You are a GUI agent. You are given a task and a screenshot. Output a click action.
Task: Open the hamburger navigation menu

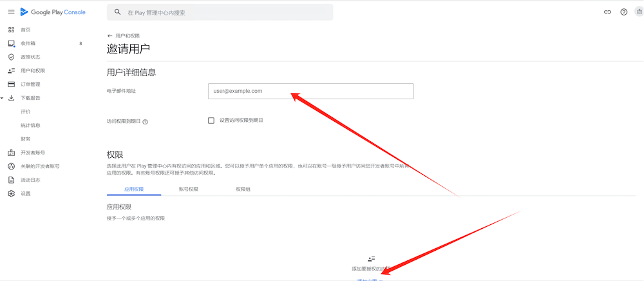tap(11, 12)
